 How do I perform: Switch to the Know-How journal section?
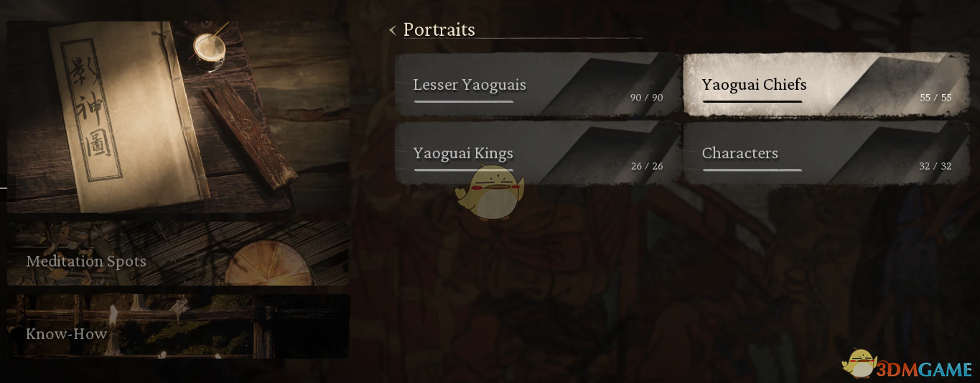click(178, 326)
